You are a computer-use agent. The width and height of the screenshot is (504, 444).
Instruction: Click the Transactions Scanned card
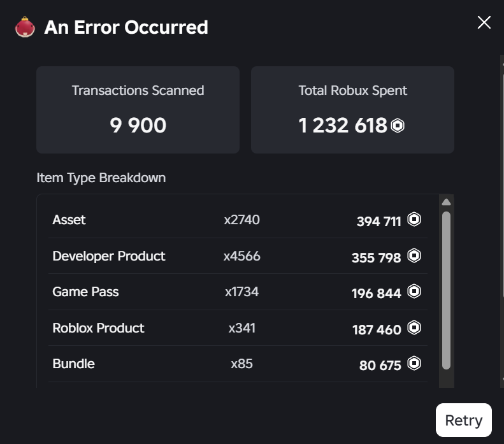[x=138, y=110]
